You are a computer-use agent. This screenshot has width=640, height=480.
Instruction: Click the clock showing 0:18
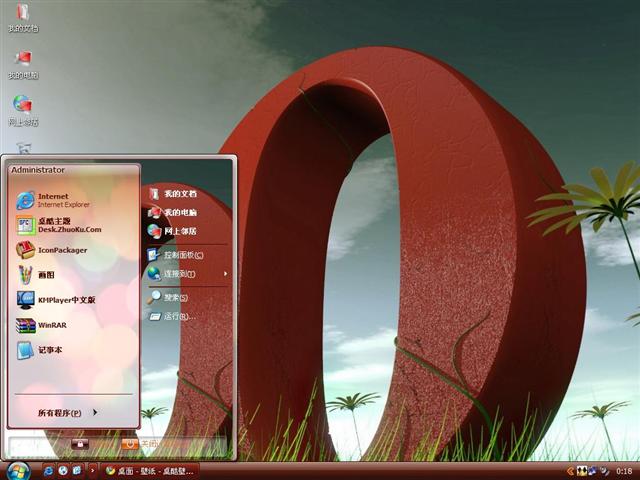pyautogui.click(x=624, y=471)
